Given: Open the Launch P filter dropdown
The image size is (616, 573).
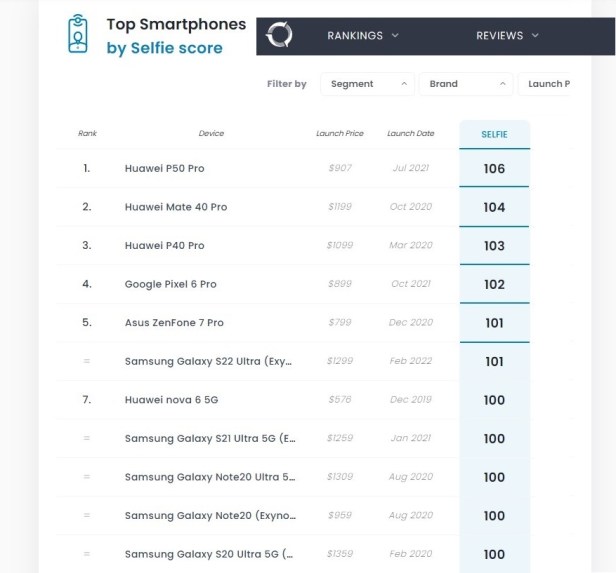Looking at the screenshot, I should click(x=544, y=84).
